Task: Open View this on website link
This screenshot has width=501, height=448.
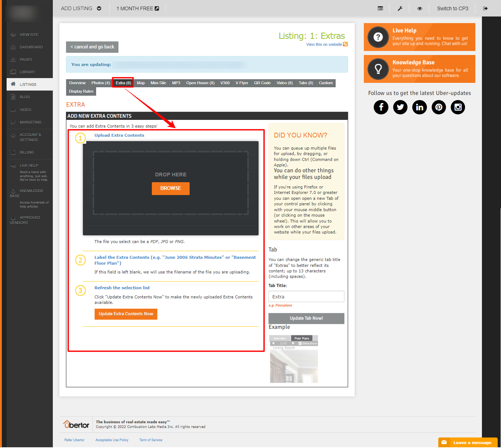Action: (327, 44)
